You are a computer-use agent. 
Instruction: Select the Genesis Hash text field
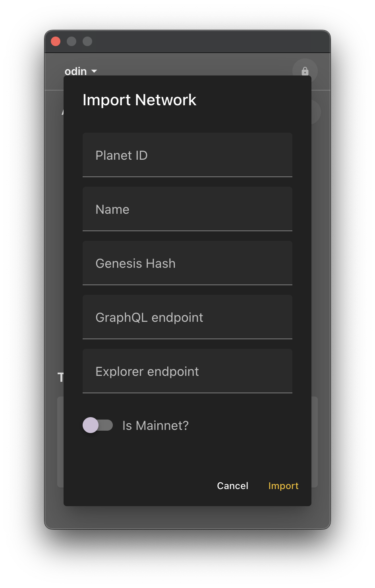[187, 263]
